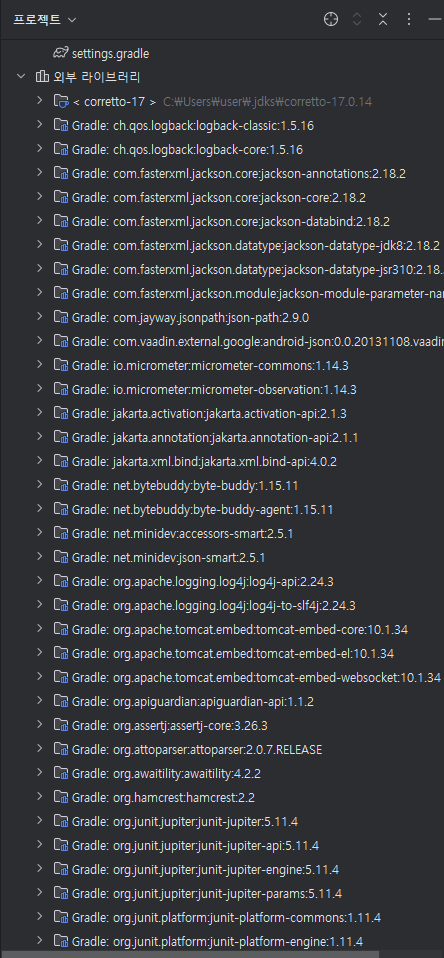This screenshot has height=958, width=444.
Task: Select junit-platform-commons:1.11.4 row
Action: [x=222, y=918]
